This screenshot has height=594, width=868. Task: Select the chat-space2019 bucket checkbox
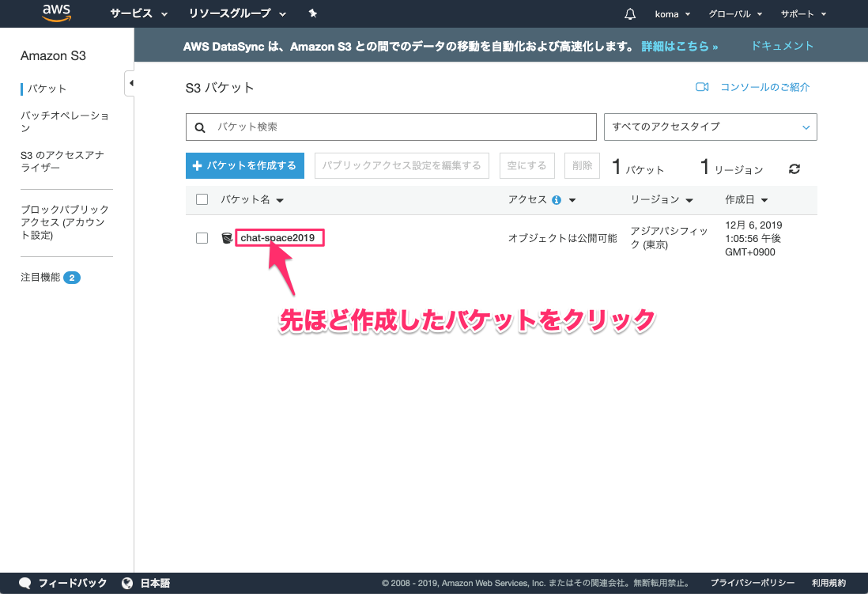point(202,238)
